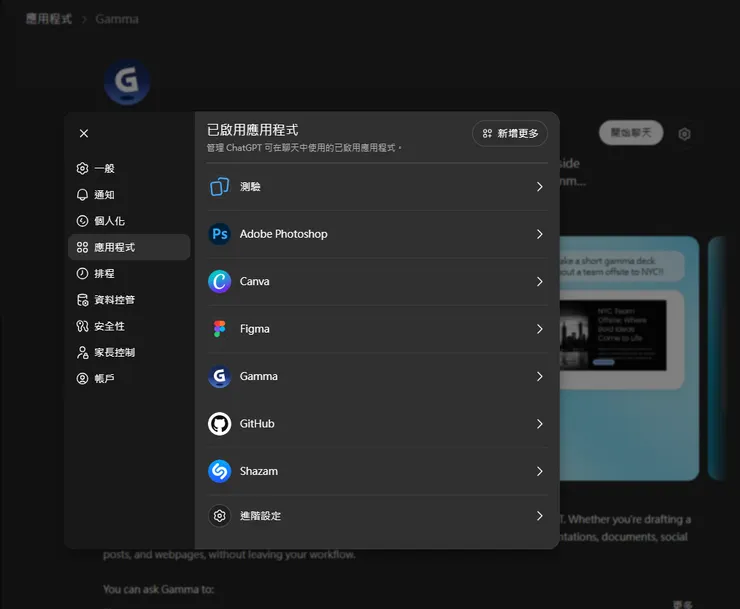The image size is (740, 609).
Task: Select the Adobe Photoshop label
Action: [x=284, y=234]
